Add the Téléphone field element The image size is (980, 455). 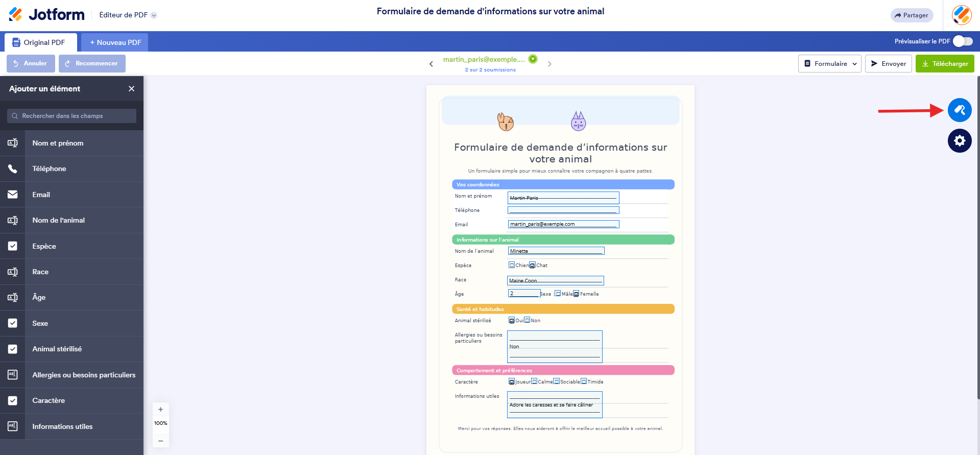pyautogui.click(x=71, y=169)
